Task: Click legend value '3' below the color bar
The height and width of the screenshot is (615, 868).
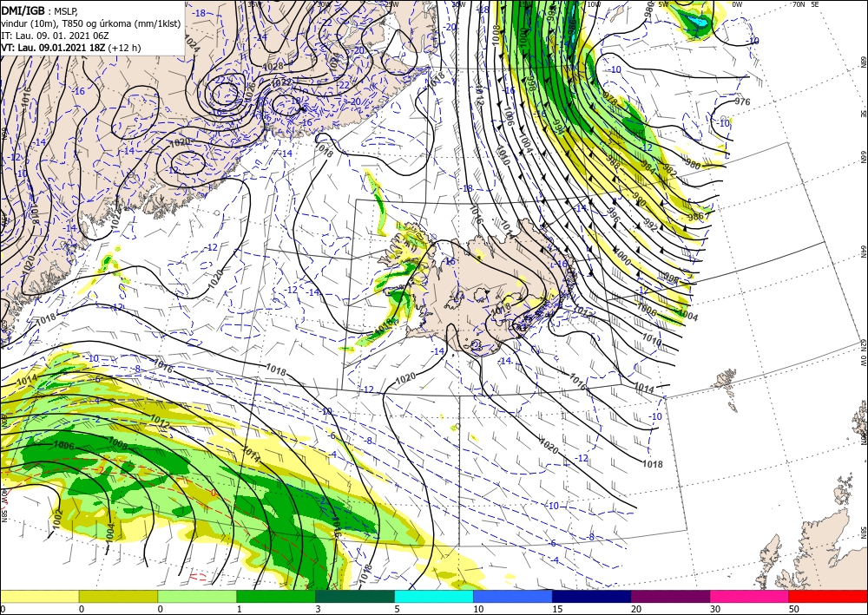Action: (318, 609)
